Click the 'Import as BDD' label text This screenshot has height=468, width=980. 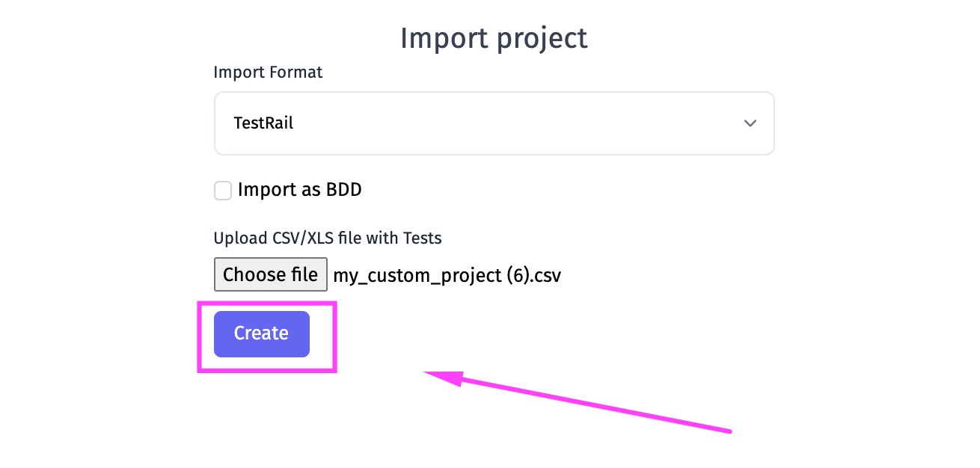click(x=299, y=190)
